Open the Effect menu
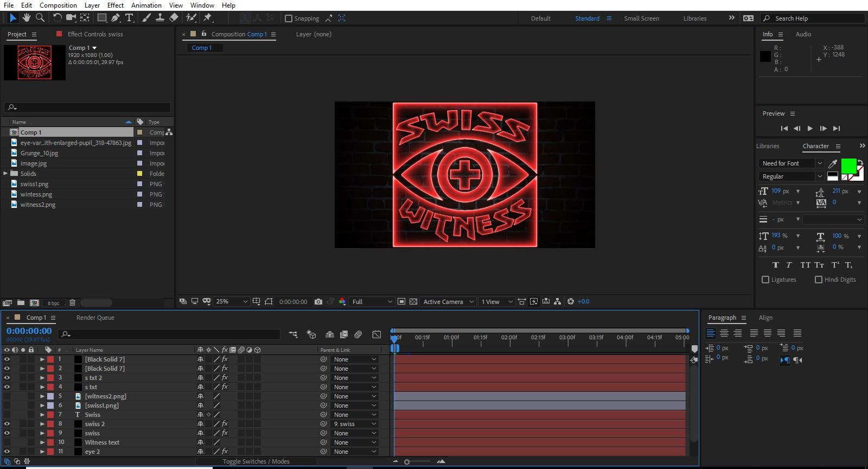The width and height of the screenshot is (868, 469). pyautogui.click(x=116, y=5)
